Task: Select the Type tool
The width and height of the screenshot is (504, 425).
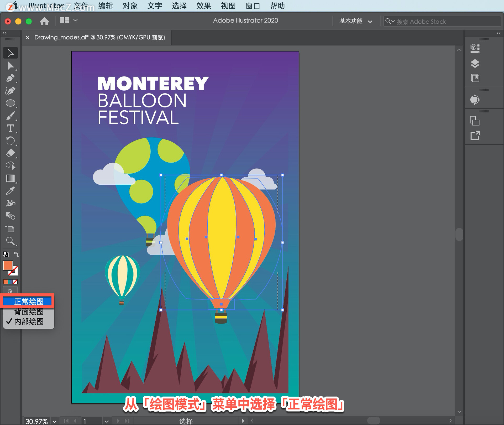Action: (10, 128)
